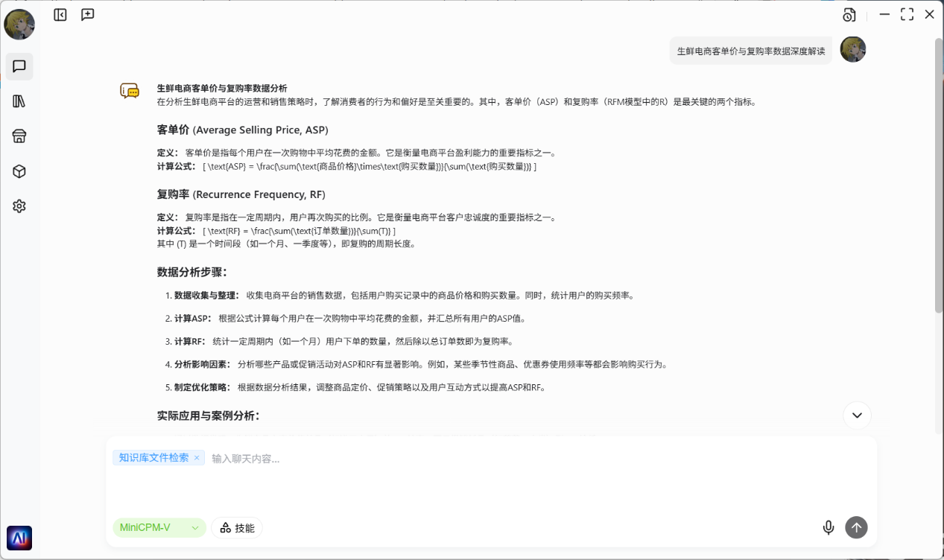Open the knowledge library books icon
944x560 pixels.
(x=19, y=101)
